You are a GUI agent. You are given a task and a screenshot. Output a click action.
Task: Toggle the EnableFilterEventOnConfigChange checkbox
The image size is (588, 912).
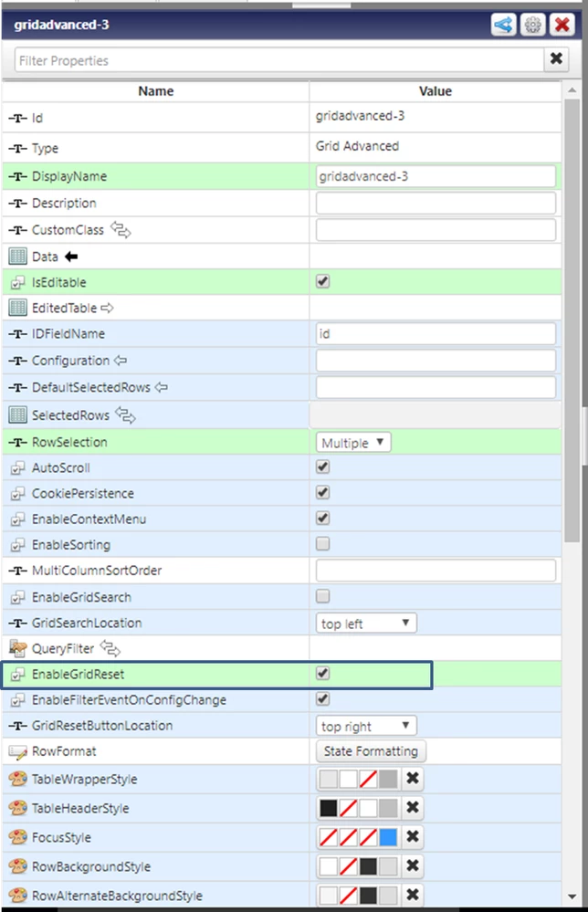pos(323,698)
